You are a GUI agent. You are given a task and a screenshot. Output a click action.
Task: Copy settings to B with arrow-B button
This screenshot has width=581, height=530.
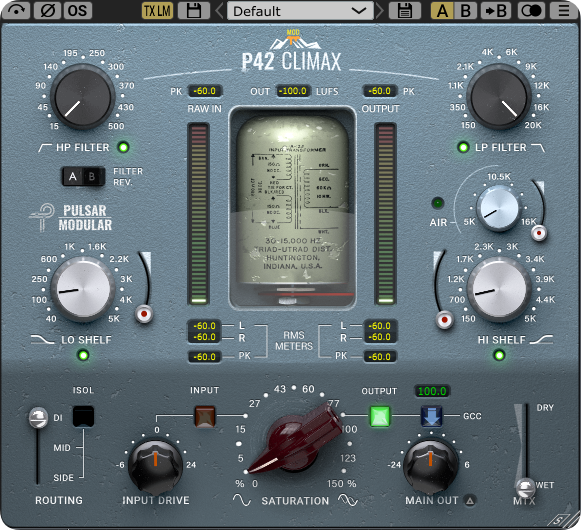click(x=496, y=11)
